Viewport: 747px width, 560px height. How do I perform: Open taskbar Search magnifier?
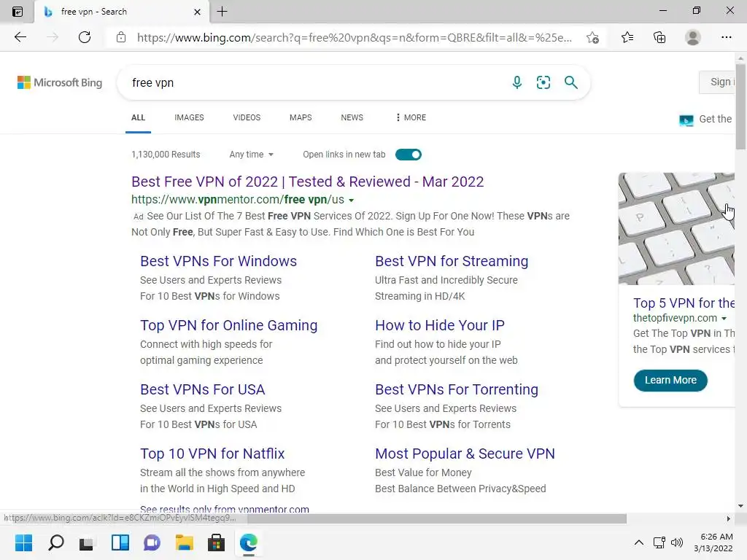click(55, 542)
